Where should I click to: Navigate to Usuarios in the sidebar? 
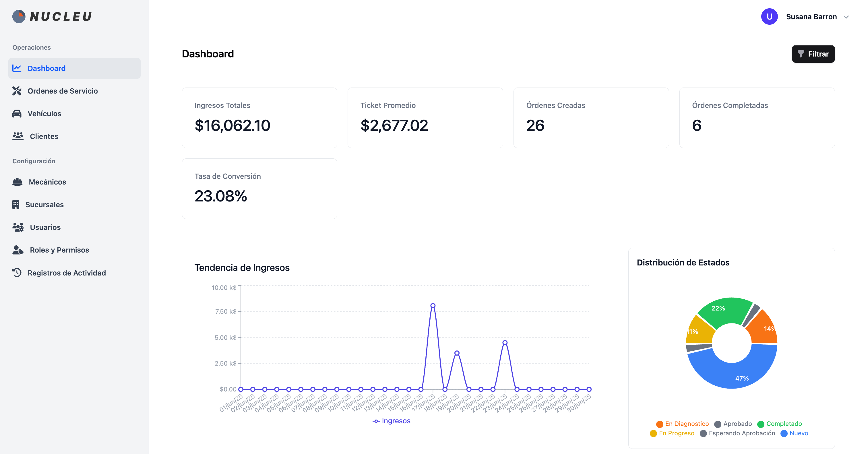[x=45, y=227]
